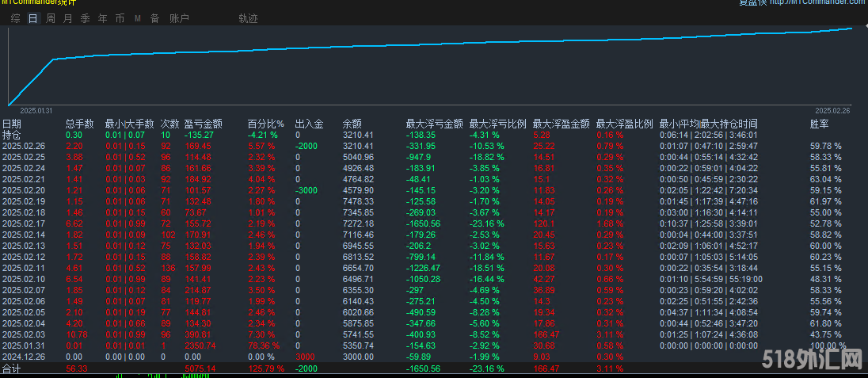The height and width of the screenshot is (378, 868).
Task: Click the trade count 136
Action: point(167,268)
